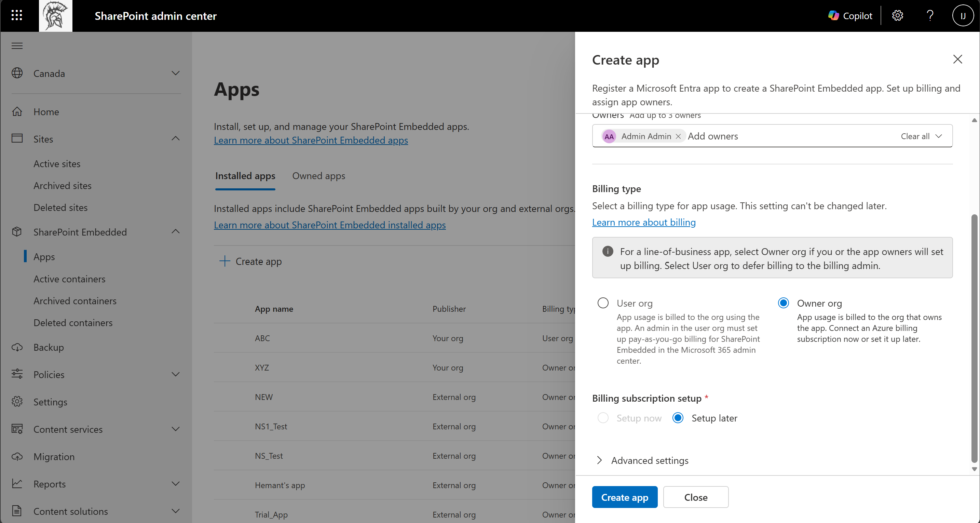
Task: Click the AA avatar of Admin Admin
Action: point(609,136)
